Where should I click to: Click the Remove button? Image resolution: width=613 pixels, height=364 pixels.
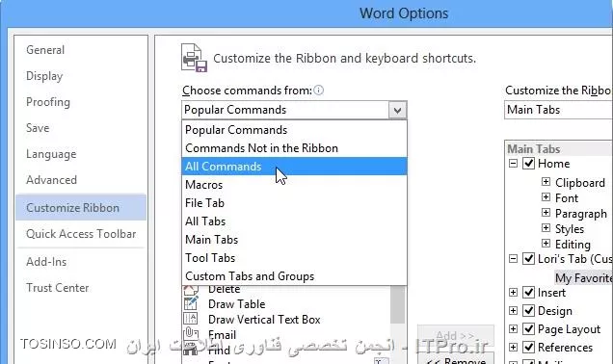click(x=456, y=358)
